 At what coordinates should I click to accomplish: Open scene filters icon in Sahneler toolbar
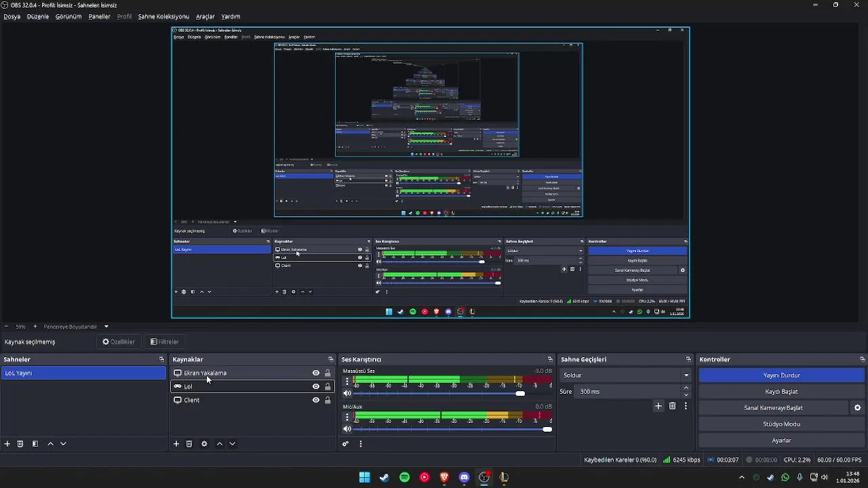[35, 444]
